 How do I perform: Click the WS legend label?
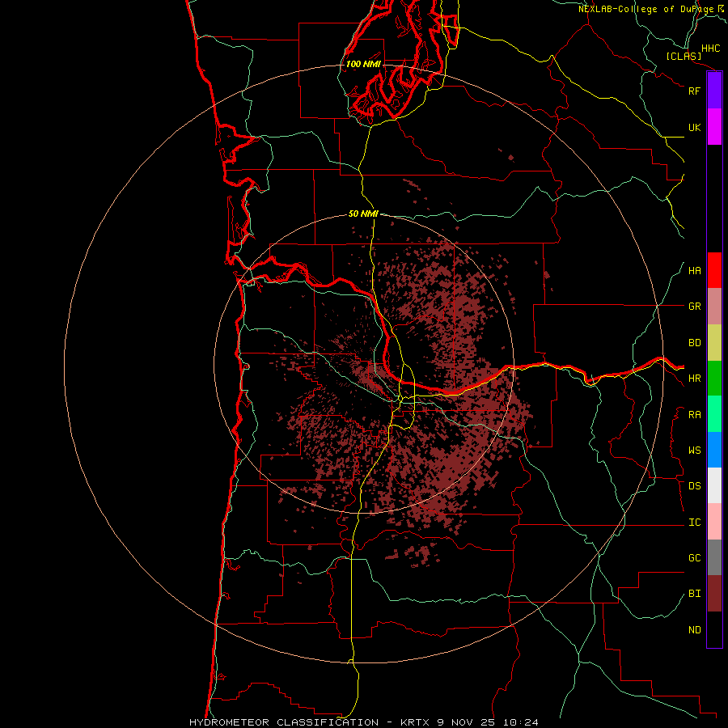(694, 451)
